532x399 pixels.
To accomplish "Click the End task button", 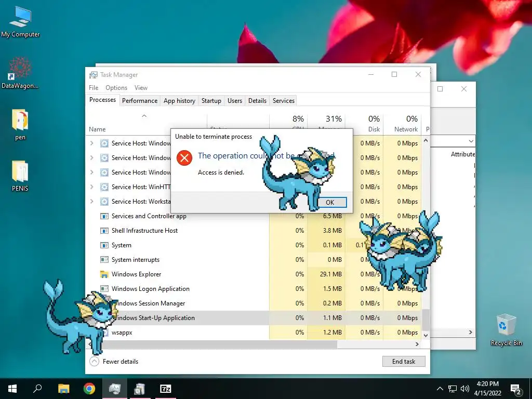I will click(x=403, y=362).
